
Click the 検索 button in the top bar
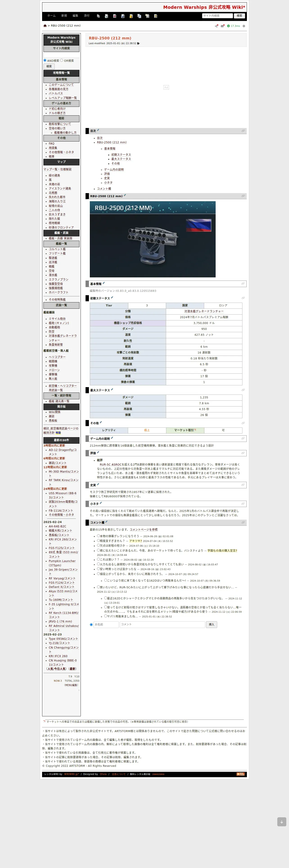pyautogui.click(x=239, y=16)
